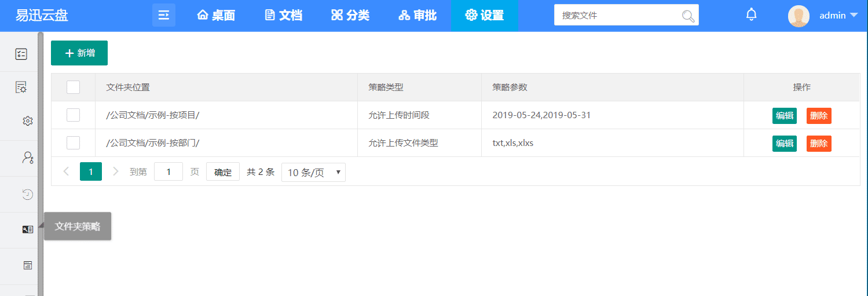Image resolution: width=868 pixels, height=296 pixels.
Task: Open the history clock sidebar icon
Action: click(27, 194)
